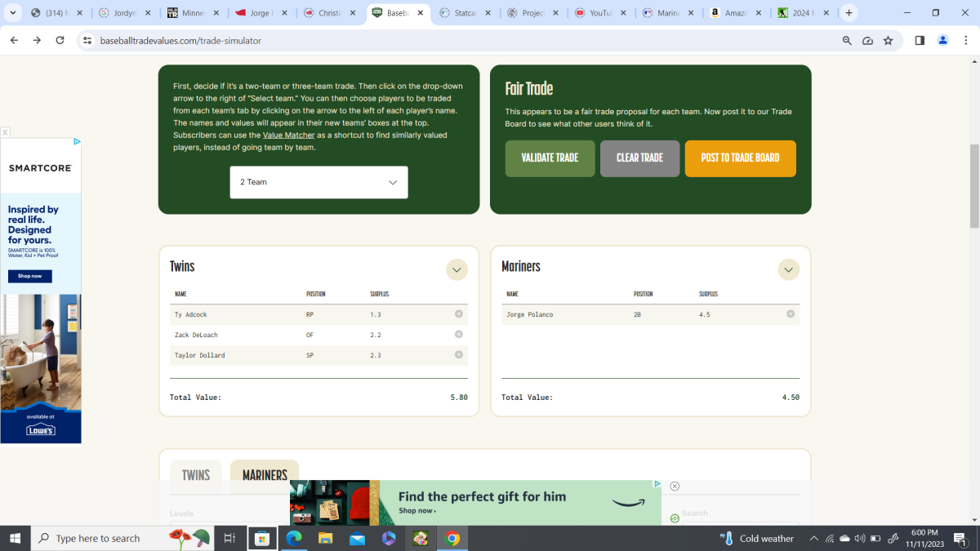
Task: Click the Jorge Polanco player name
Action: pyautogui.click(x=529, y=314)
